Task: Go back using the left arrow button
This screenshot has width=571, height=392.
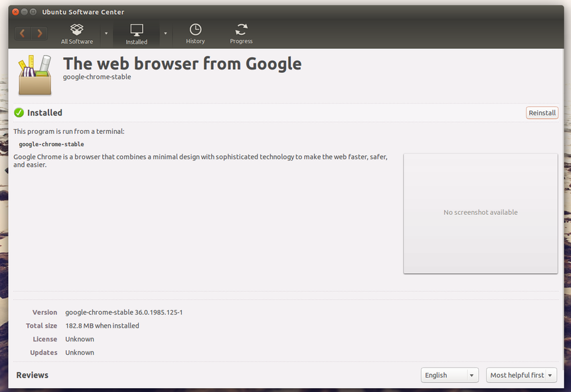Action: pyautogui.click(x=23, y=33)
